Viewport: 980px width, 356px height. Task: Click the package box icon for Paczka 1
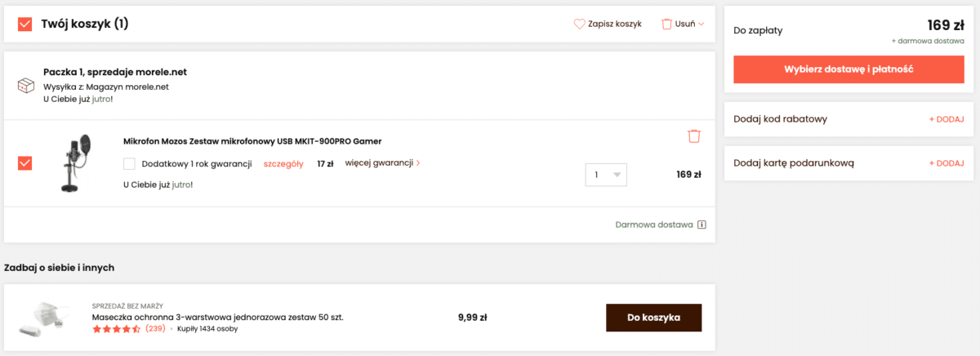[x=26, y=86]
